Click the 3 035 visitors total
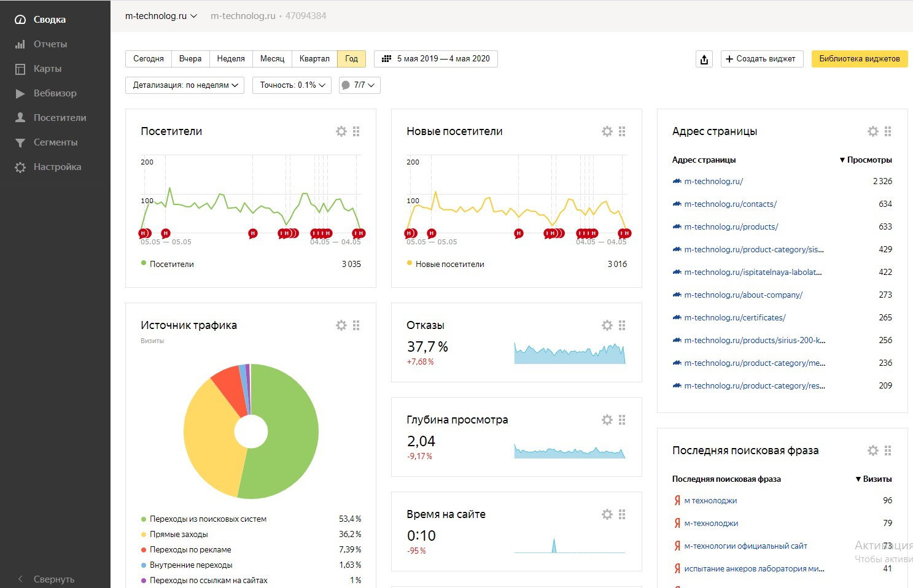913x588 pixels. (351, 264)
